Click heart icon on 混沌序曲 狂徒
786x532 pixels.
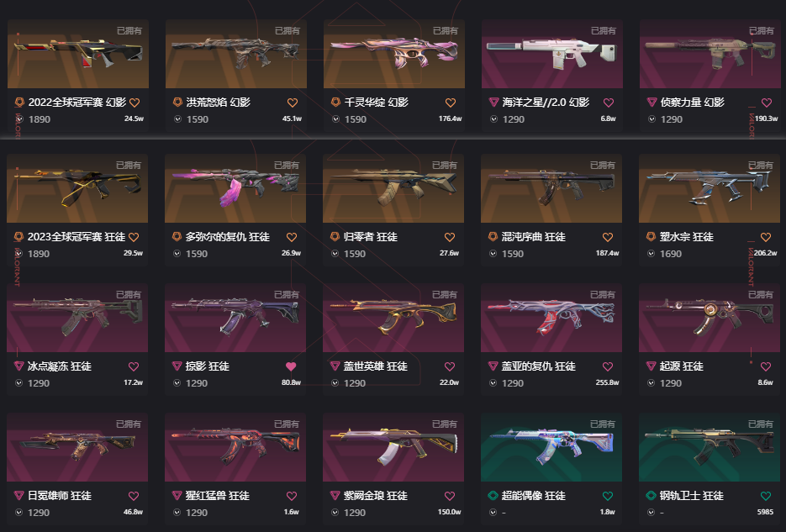[x=608, y=237]
